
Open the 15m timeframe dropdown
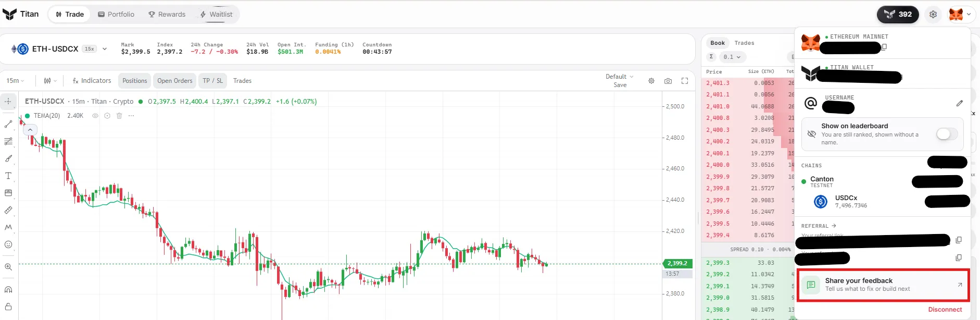pos(15,81)
